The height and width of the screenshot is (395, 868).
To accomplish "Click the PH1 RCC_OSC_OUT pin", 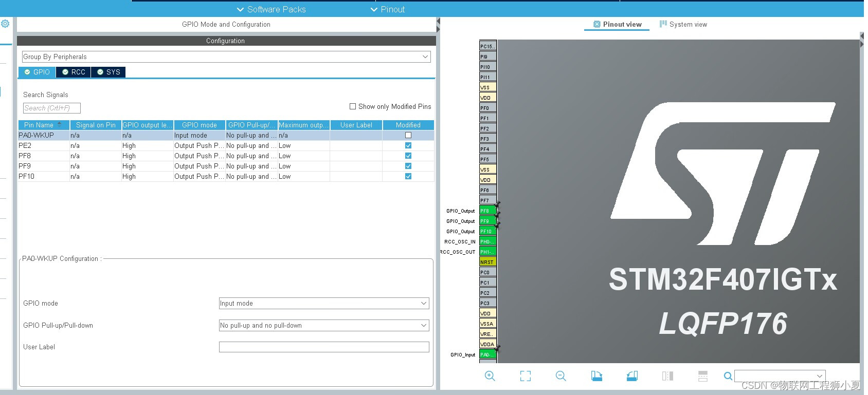I will (x=487, y=252).
